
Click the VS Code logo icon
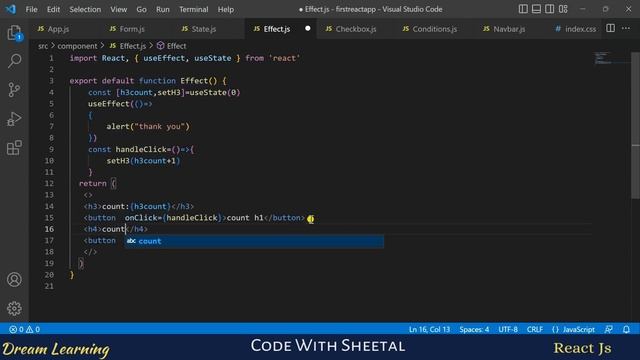[11, 9]
